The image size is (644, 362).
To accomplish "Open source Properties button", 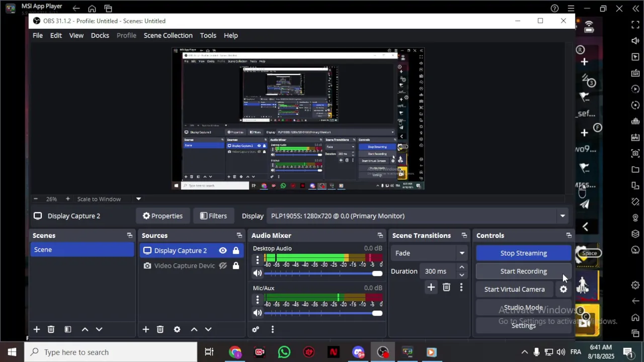I will tap(163, 216).
